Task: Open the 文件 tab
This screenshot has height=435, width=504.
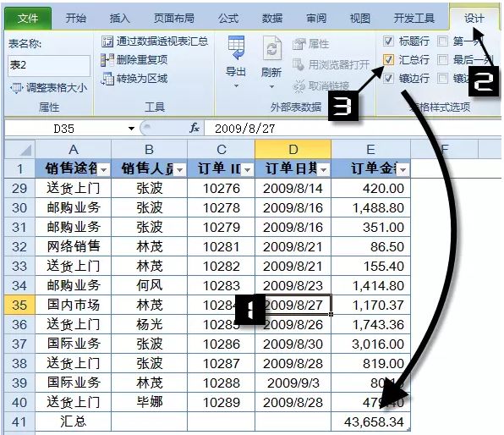Action: pos(28,19)
